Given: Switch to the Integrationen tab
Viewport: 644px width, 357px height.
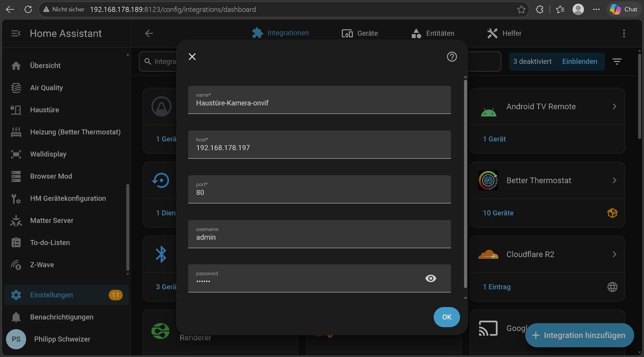Looking at the screenshot, I should 281,33.
